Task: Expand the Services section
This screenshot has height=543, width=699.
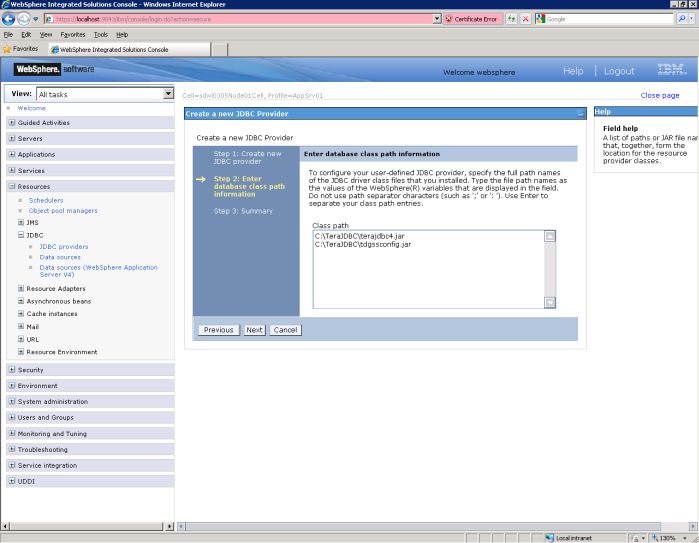Action: click(x=12, y=170)
